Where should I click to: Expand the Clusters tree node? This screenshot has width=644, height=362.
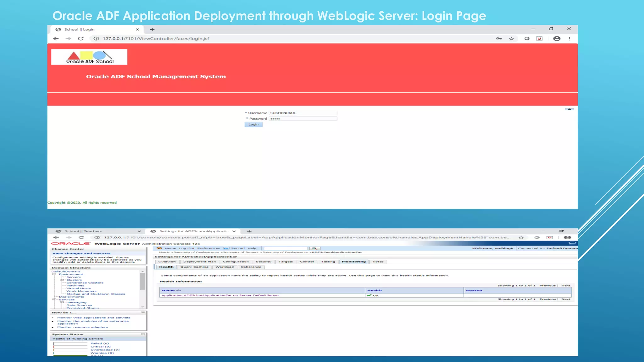click(62, 280)
